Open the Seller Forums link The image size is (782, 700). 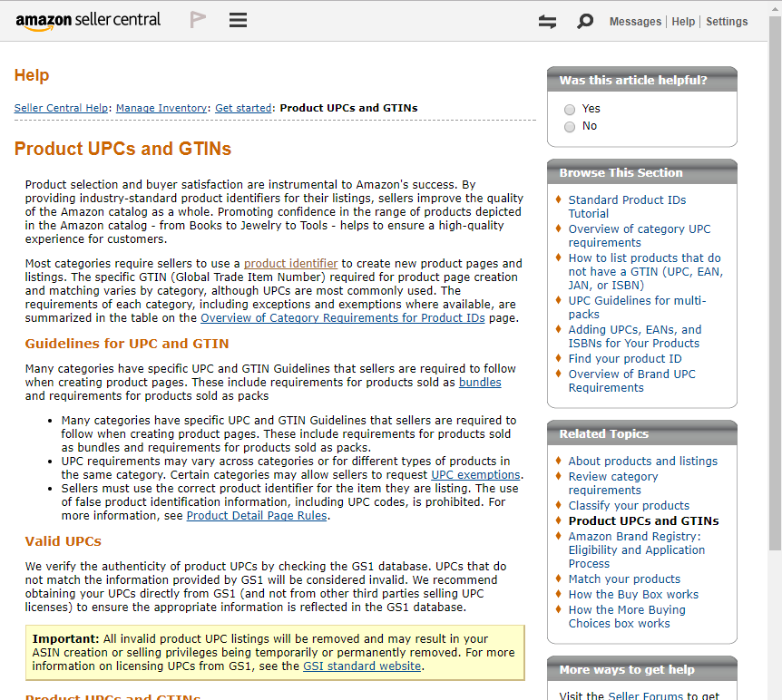[645, 695]
